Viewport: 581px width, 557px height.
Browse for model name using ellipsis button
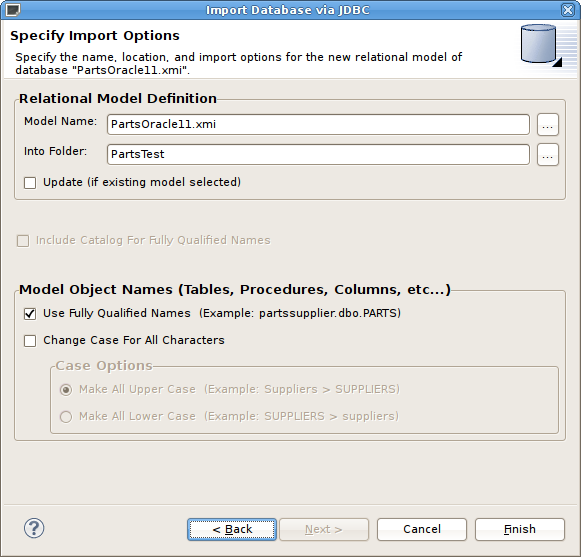click(x=548, y=125)
